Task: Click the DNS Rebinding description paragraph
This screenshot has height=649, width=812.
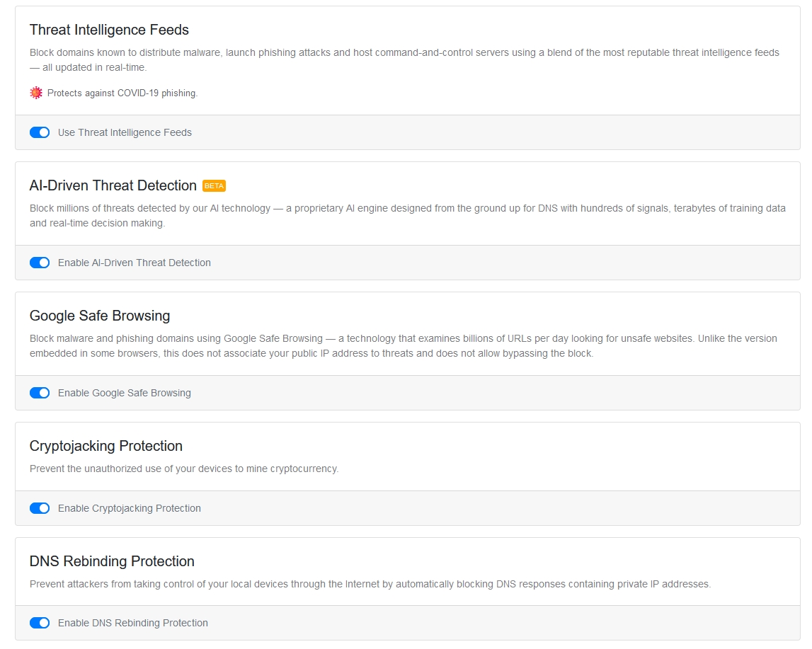Action: pos(370,584)
